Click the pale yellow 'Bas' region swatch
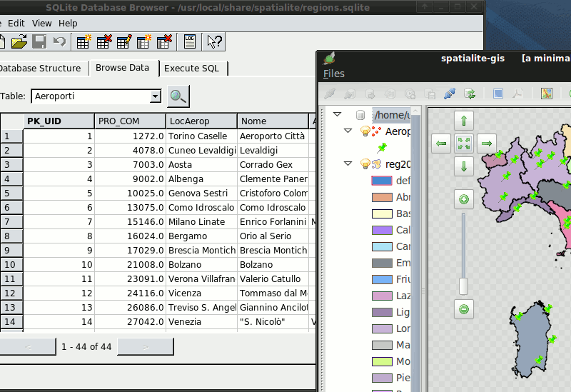Viewport: 571px width, 392px height. (x=382, y=213)
